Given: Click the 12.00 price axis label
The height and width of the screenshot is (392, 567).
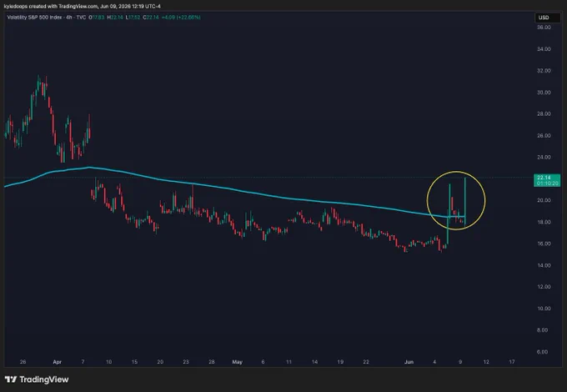Looking at the screenshot, I should pyautogui.click(x=544, y=286).
